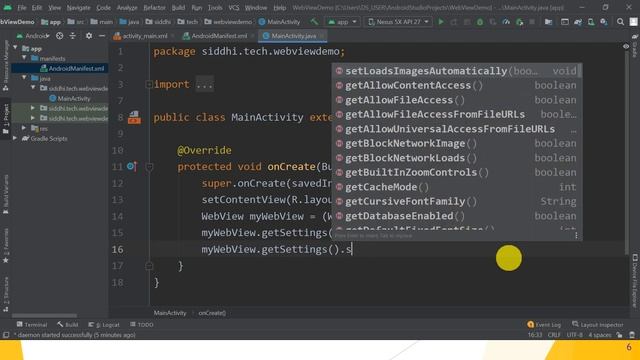Screen dimensions: 640x360
Task: Click the CRLF line separator in status bar
Action: coord(554,335)
